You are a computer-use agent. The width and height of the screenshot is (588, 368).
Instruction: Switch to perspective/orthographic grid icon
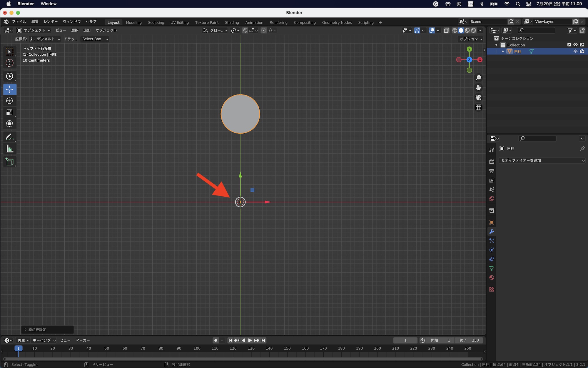point(478,107)
